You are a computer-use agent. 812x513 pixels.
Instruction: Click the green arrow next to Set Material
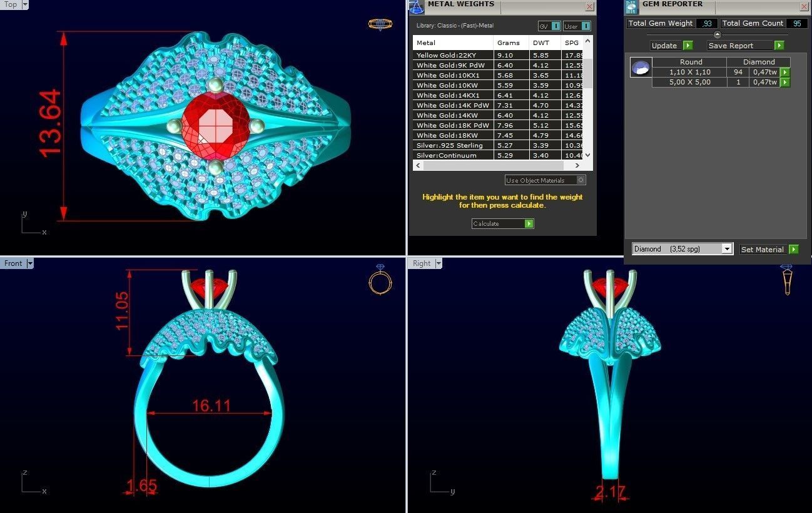point(794,249)
